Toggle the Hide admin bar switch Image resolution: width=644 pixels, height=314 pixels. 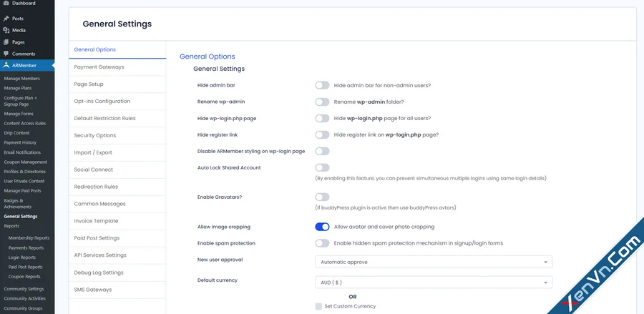pyautogui.click(x=323, y=85)
